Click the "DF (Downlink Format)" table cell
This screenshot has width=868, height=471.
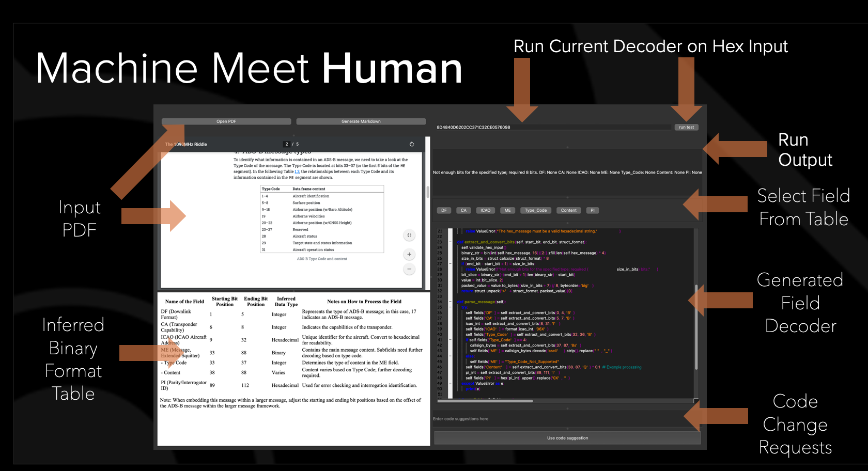point(176,315)
